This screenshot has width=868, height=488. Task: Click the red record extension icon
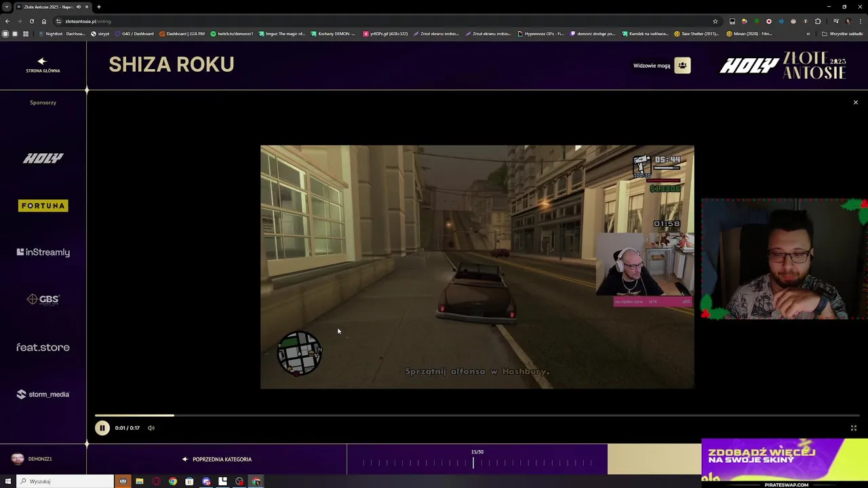[x=768, y=21]
